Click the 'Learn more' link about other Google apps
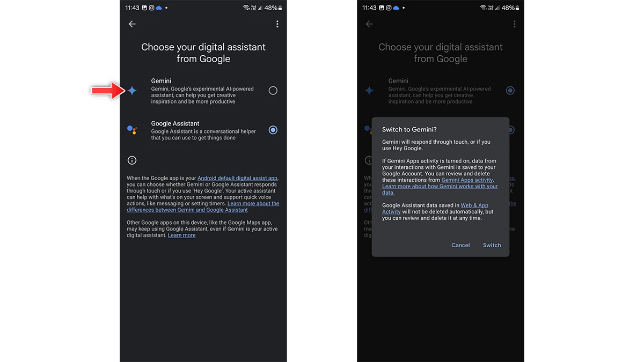This screenshot has width=644, height=362. [181, 235]
